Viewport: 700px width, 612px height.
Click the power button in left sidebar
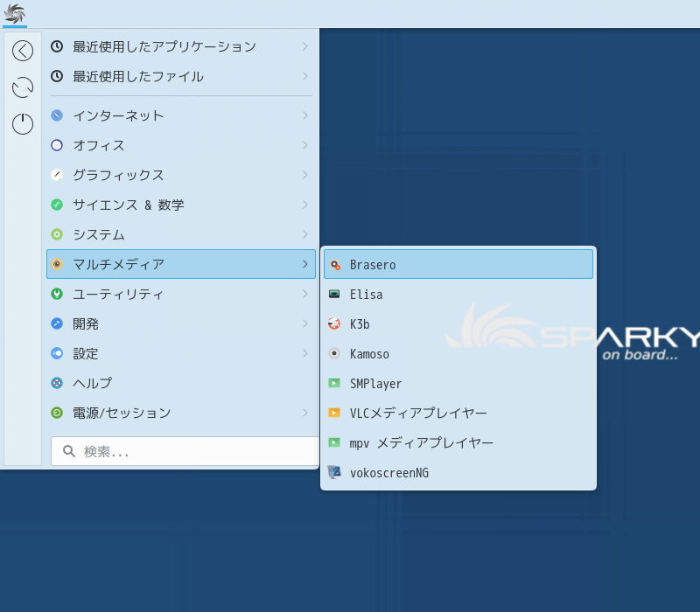[23, 124]
